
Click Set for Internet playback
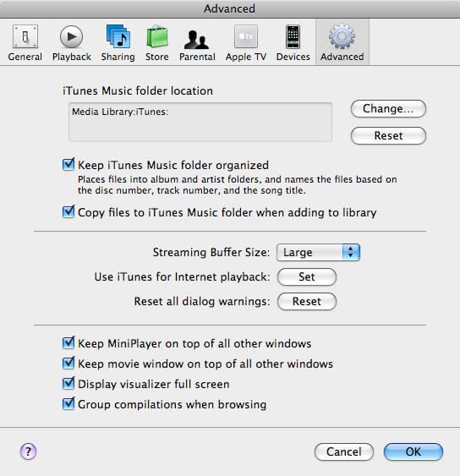pos(307,276)
